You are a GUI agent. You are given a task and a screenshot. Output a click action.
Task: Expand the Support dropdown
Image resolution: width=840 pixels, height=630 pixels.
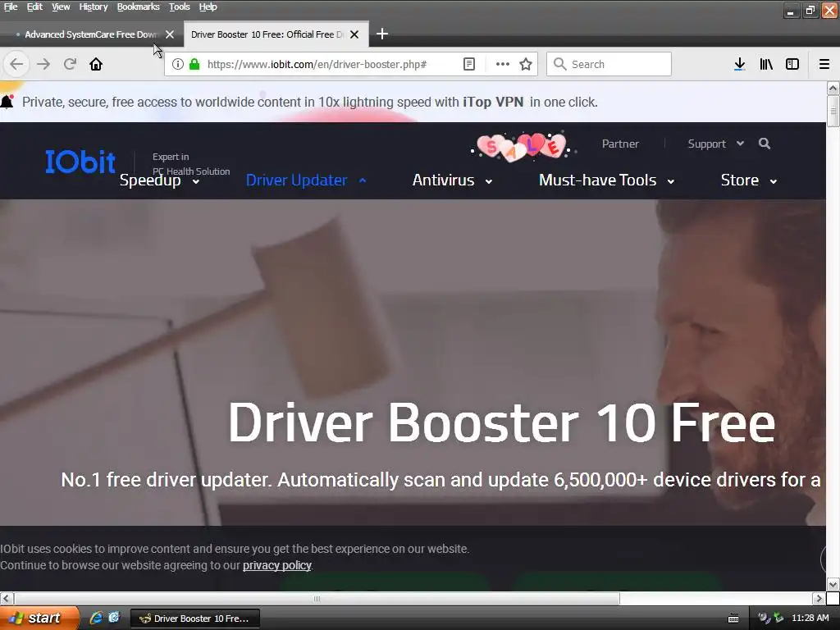point(715,144)
